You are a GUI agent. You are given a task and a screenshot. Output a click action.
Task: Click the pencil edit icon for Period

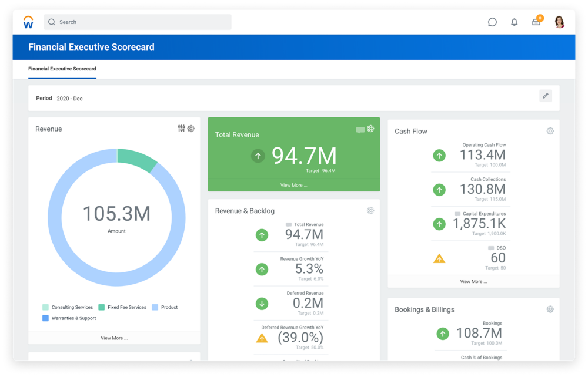pyautogui.click(x=545, y=96)
